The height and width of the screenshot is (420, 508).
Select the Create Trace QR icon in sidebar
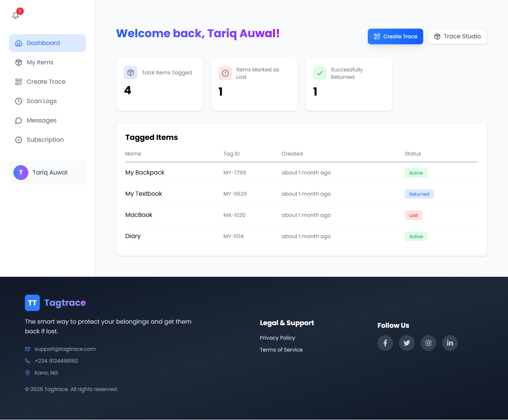pos(19,81)
